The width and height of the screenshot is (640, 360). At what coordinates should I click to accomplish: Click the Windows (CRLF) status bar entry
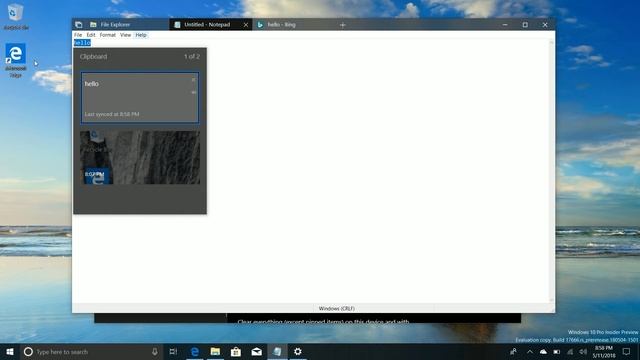click(x=337, y=309)
